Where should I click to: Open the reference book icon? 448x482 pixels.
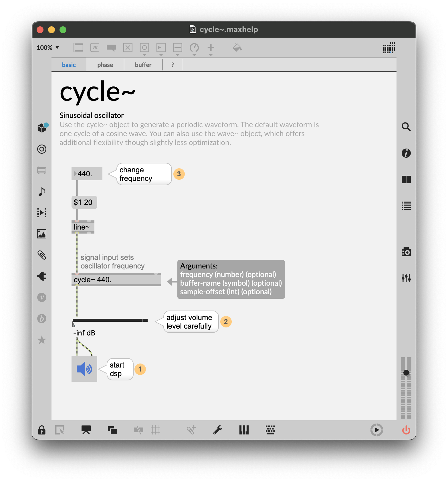tap(406, 179)
